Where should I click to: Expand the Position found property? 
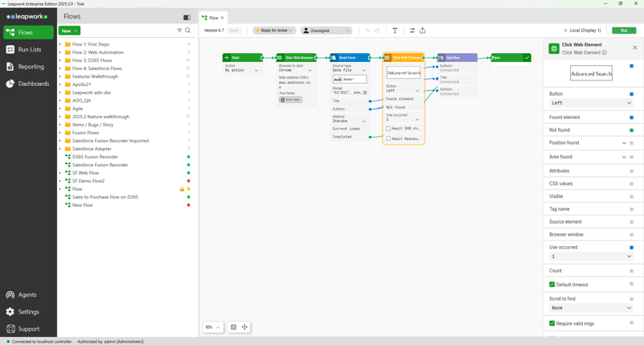coord(624,143)
